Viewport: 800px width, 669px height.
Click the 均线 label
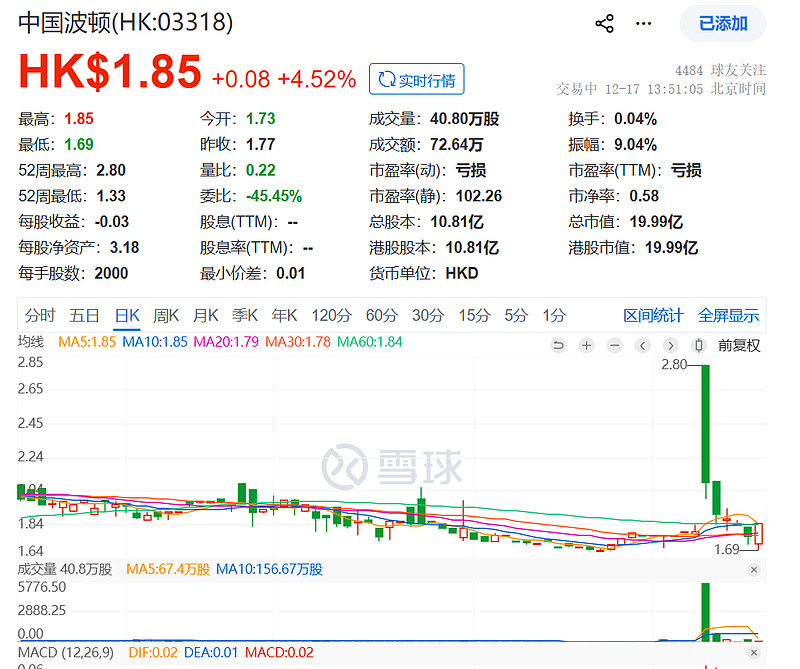click(x=31, y=342)
